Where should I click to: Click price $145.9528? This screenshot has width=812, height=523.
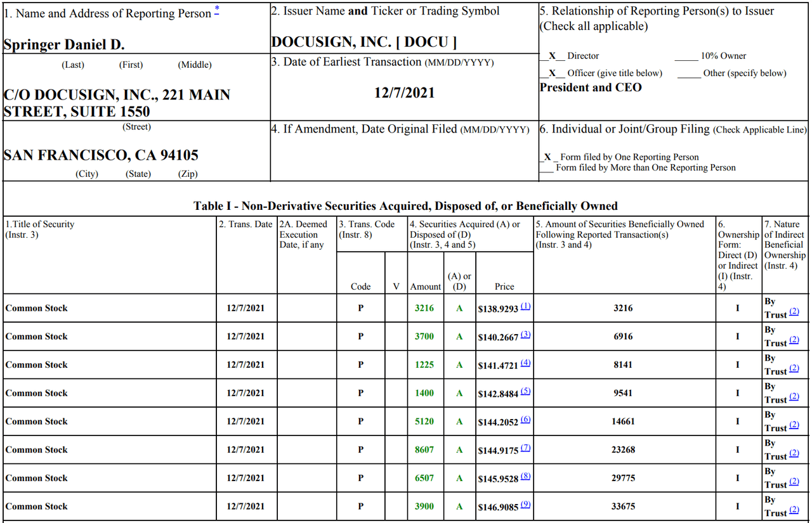[x=498, y=479]
